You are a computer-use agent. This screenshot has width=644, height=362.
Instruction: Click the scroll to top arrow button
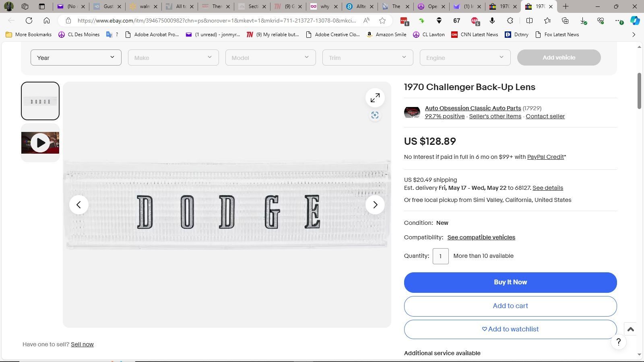click(x=630, y=329)
